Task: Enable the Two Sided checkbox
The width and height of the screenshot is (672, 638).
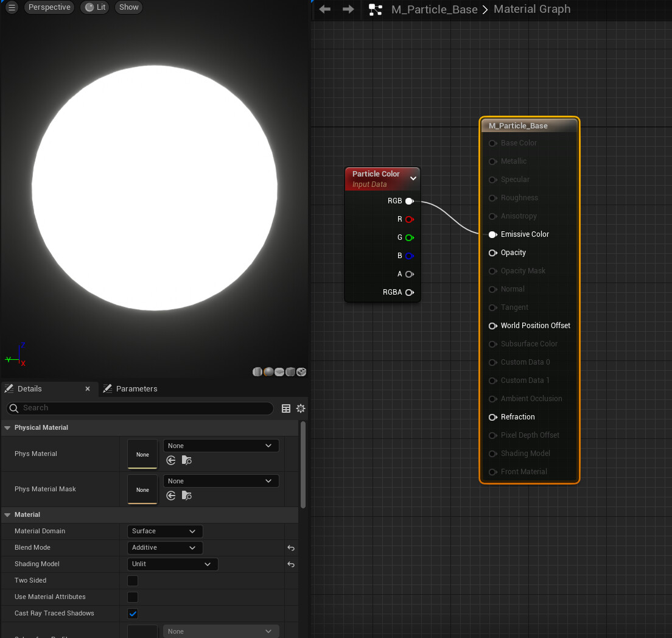Action: (x=133, y=581)
